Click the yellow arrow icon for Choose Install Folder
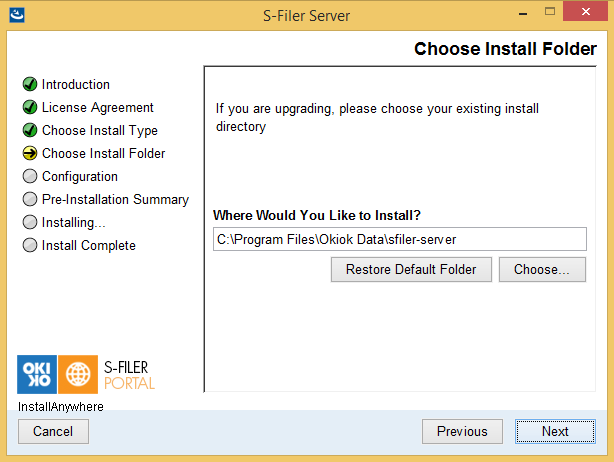The width and height of the screenshot is (614, 462). pos(30,153)
